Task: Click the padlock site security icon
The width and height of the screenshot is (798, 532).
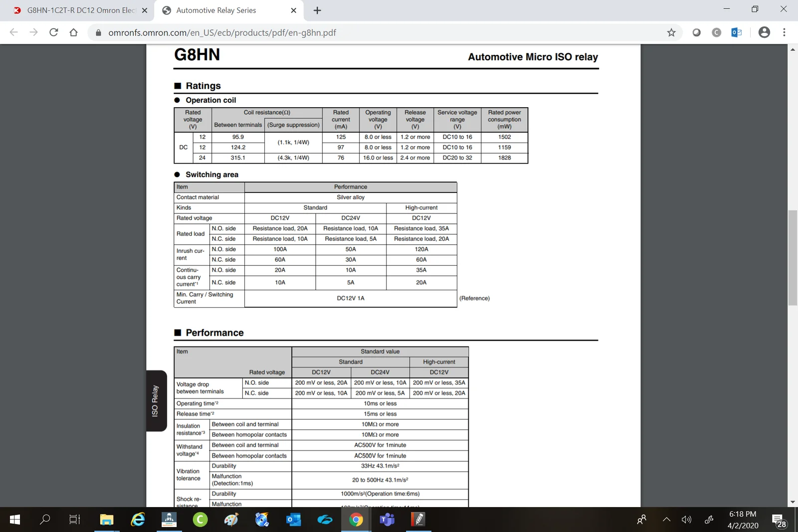Action: coord(97,32)
